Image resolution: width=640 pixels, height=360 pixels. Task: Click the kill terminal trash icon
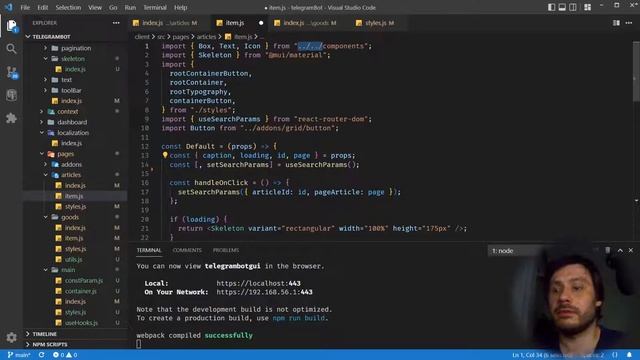click(x=608, y=250)
